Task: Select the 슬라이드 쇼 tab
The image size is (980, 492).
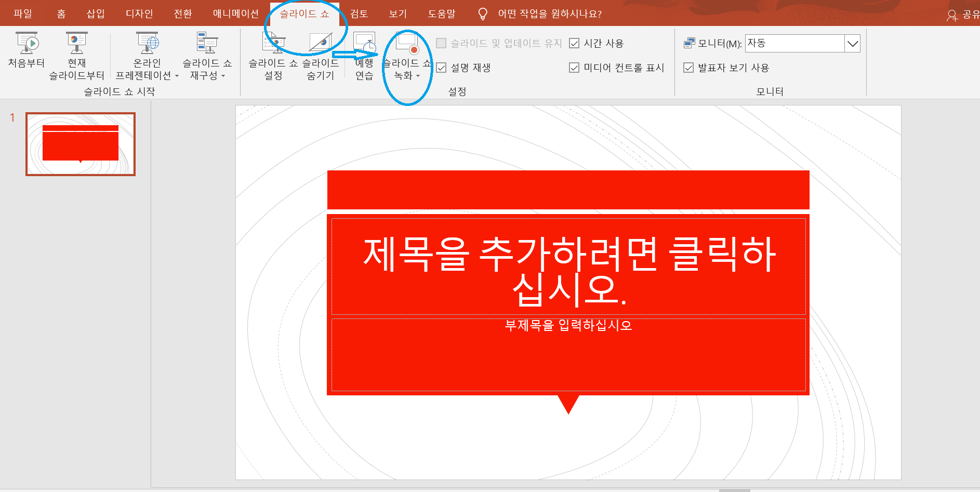Action: (304, 14)
